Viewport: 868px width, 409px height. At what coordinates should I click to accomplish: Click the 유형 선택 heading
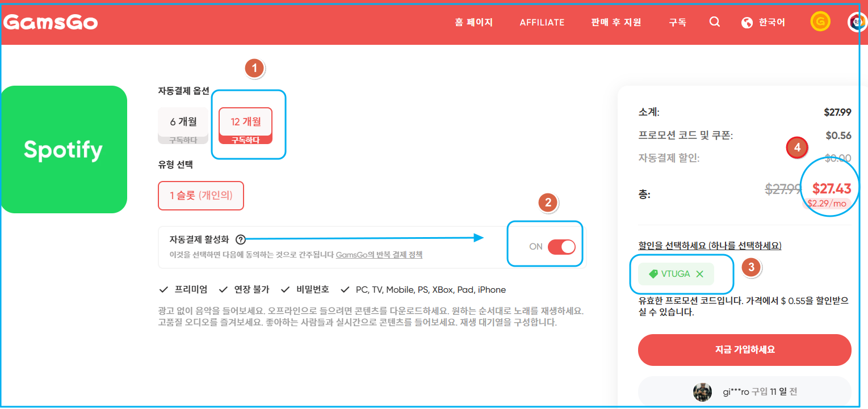[175, 165]
